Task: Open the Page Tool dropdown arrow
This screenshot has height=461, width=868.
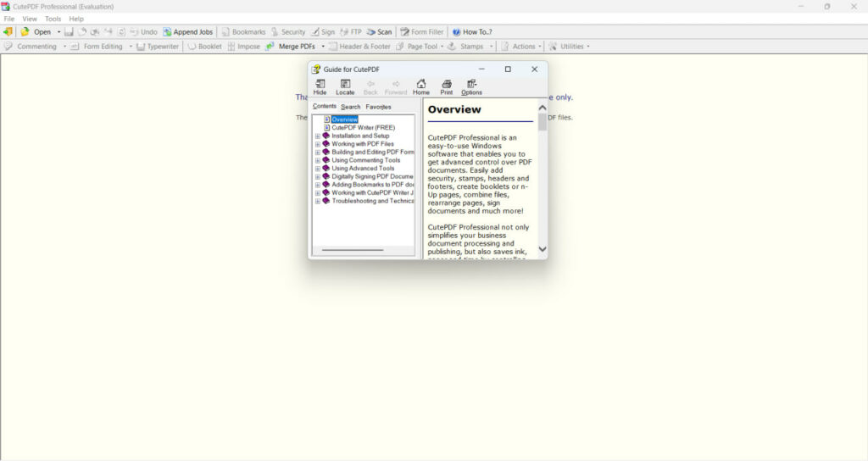Action: pos(442,47)
